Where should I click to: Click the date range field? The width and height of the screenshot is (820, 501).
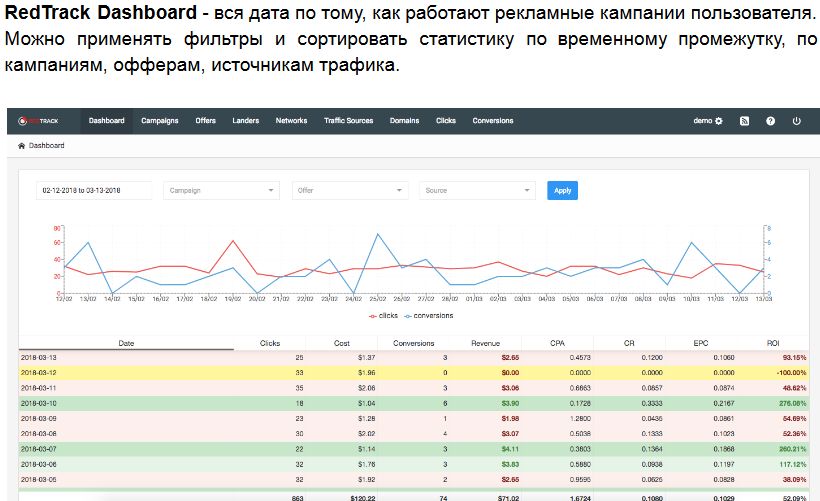(x=94, y=190)
